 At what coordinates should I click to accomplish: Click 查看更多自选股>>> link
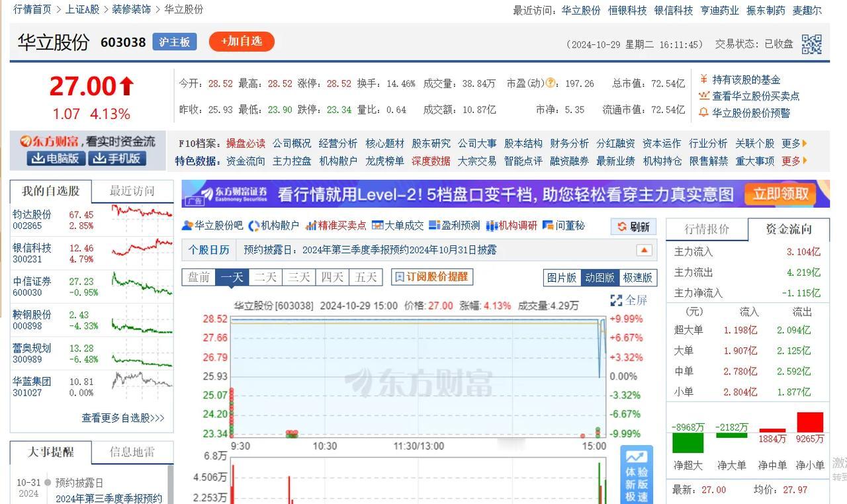(x=123, y=418)
